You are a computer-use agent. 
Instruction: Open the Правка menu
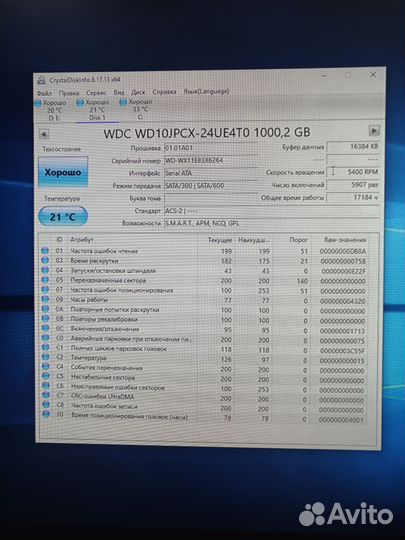[x=69, y=93]
